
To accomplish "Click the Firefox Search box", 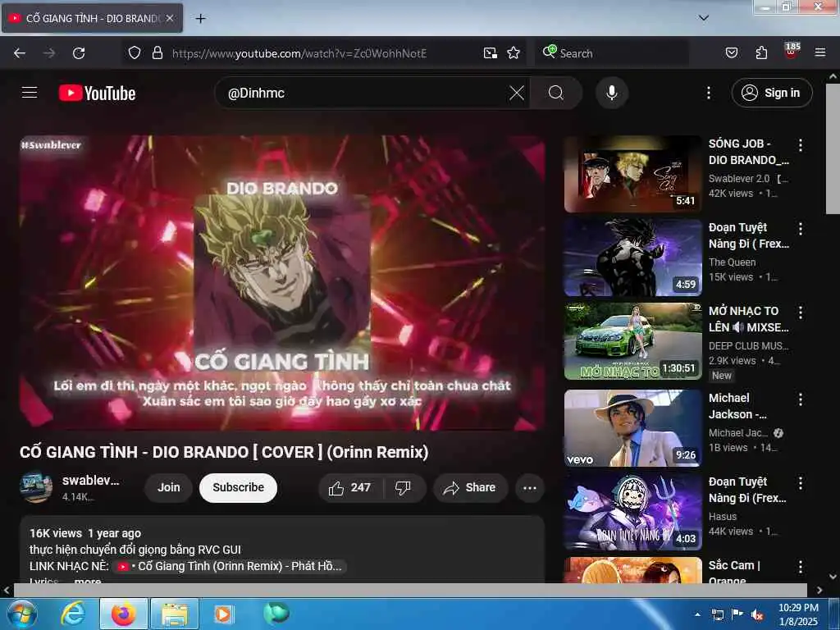I will 612,53.
